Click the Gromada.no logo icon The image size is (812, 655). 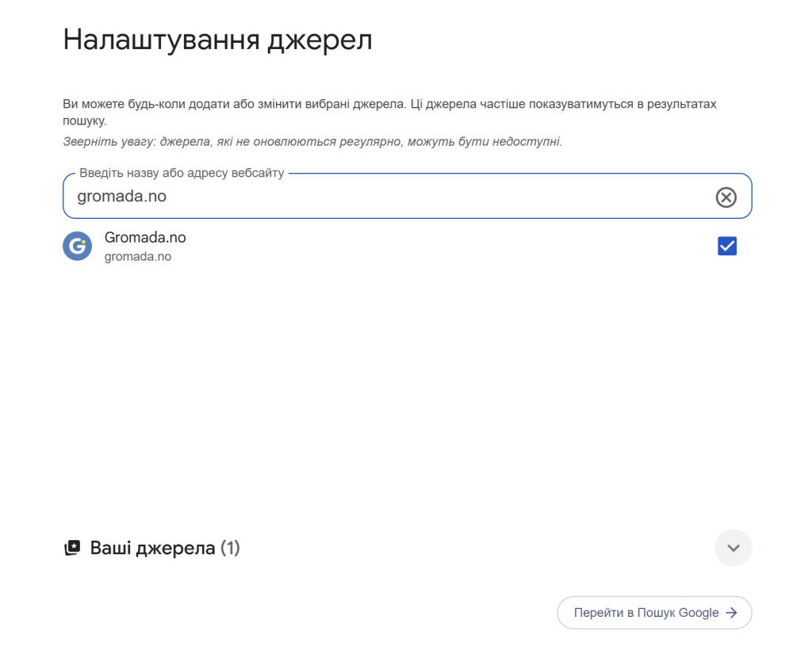coord(77,246)
